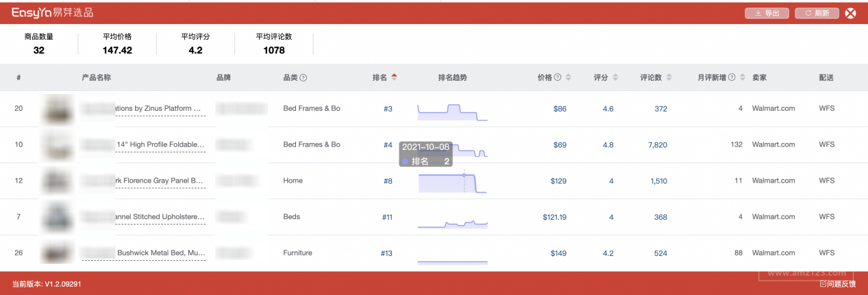Open the Zinus Platform product thumbnail

click(x=56, y=109)
